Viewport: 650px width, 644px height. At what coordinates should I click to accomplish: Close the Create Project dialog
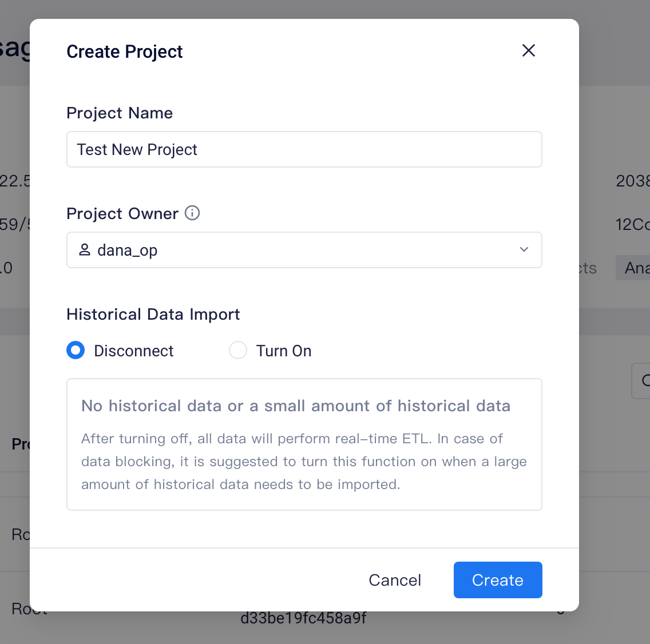tap(529, 50)
